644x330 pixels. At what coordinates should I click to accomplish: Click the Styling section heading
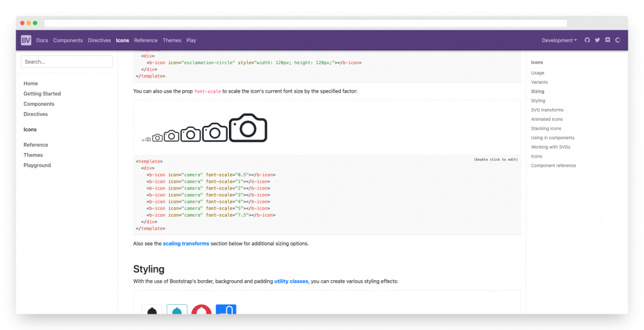click(148, 269)
